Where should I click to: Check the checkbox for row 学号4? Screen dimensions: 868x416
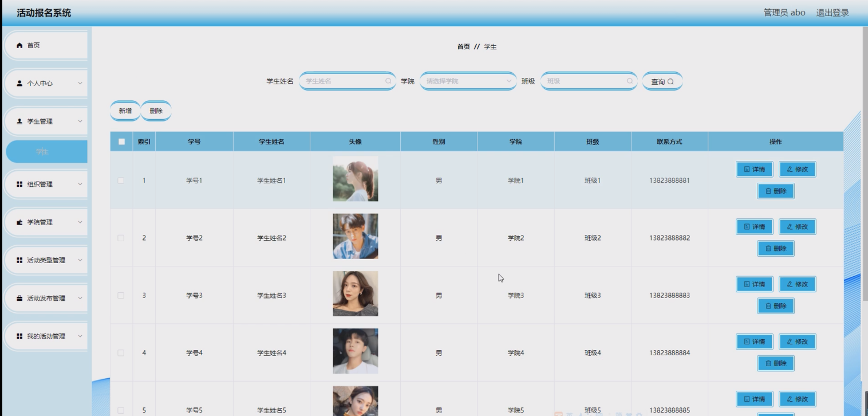(x=121, y=352)
